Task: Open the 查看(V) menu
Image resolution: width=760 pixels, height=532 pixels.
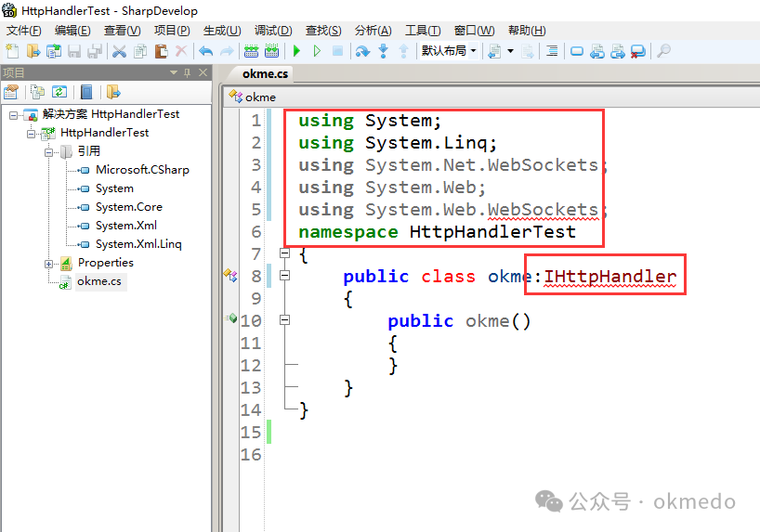Action: [x=122, y=31]
